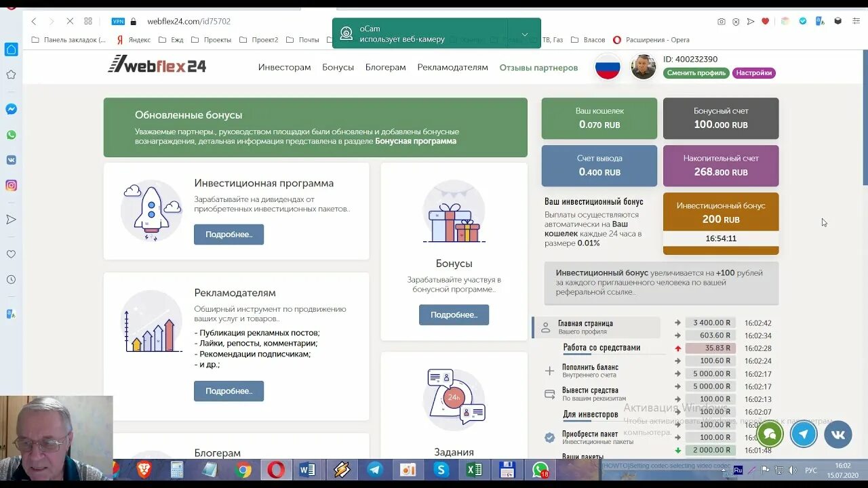The image size is (868, 488).
Task: Click the rocket illustration of Инвестиционная программа
Action: pos(152,211)
